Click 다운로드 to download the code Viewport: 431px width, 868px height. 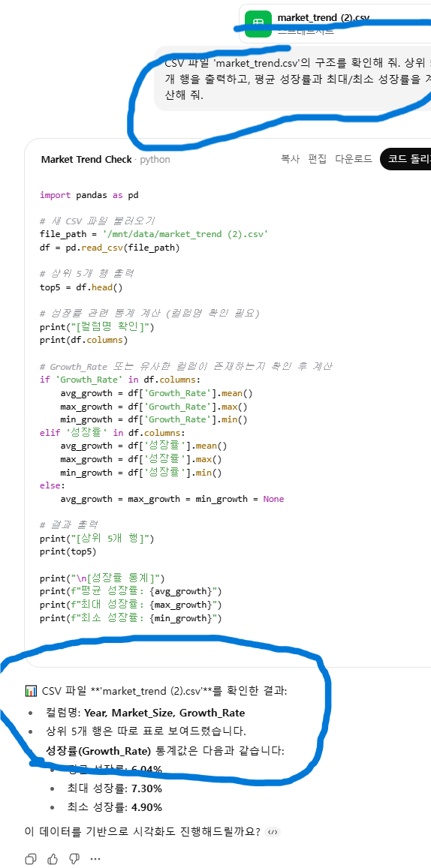(354, 159)
